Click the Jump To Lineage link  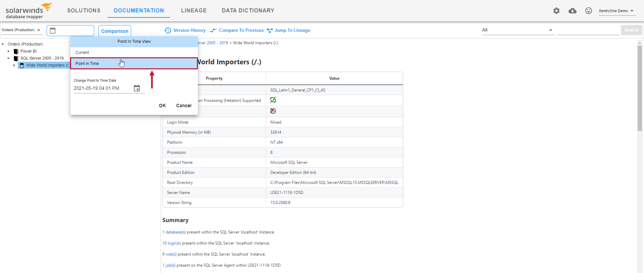292,30
